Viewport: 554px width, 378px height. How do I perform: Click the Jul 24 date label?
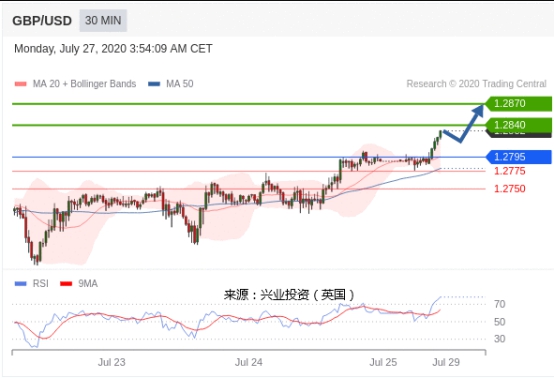tap(249, 362)
